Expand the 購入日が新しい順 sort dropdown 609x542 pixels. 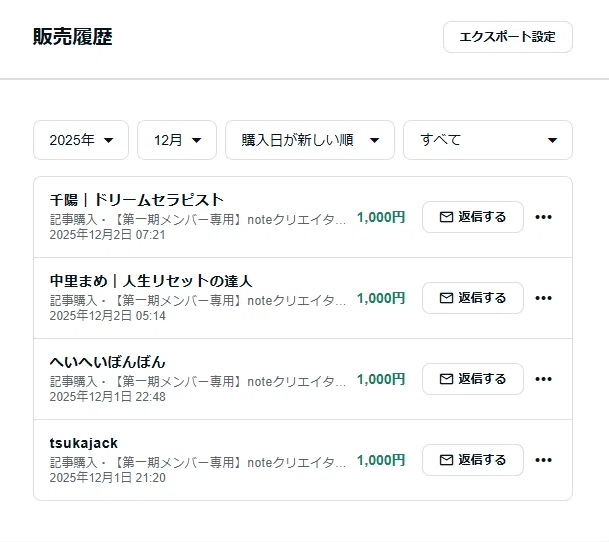310,140
